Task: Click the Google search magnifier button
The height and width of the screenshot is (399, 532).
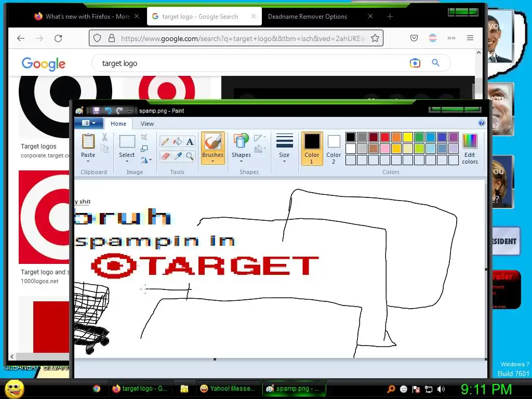Action: coord(436,63)
